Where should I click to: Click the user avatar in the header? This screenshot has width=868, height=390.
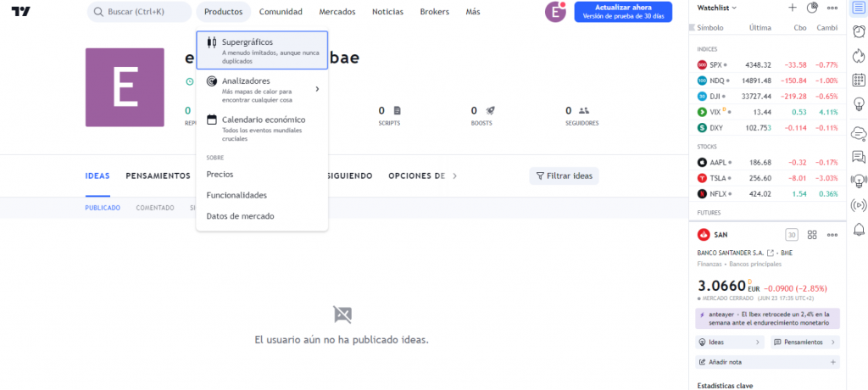coord(555,12)
